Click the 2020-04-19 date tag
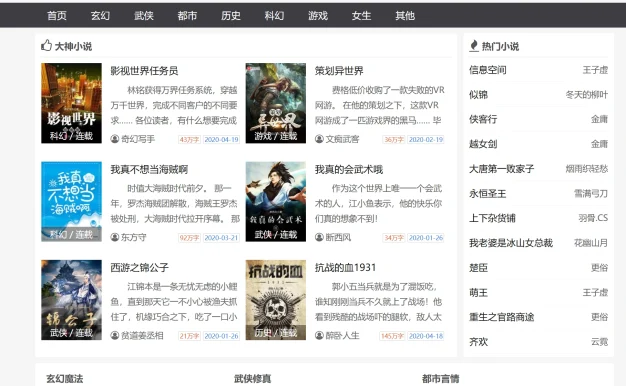This screenshot has width=626, height=386. tap(221, 139)
